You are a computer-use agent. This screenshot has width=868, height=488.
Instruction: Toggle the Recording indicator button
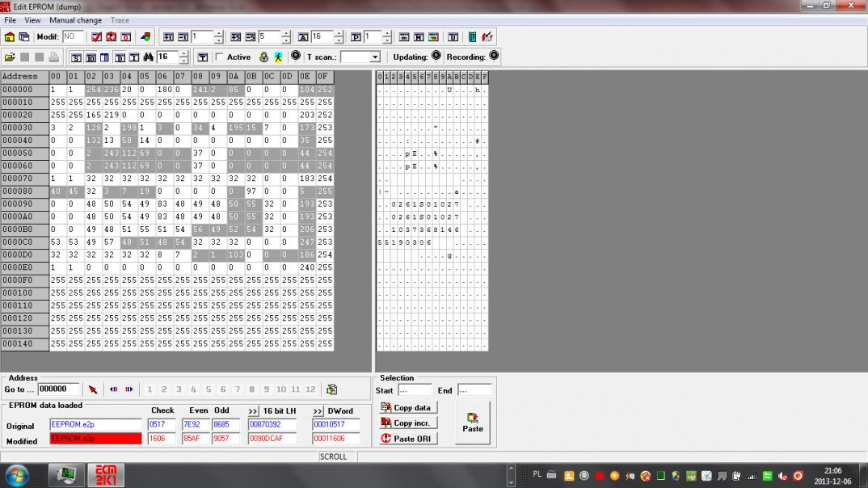(x=494, y=57)
